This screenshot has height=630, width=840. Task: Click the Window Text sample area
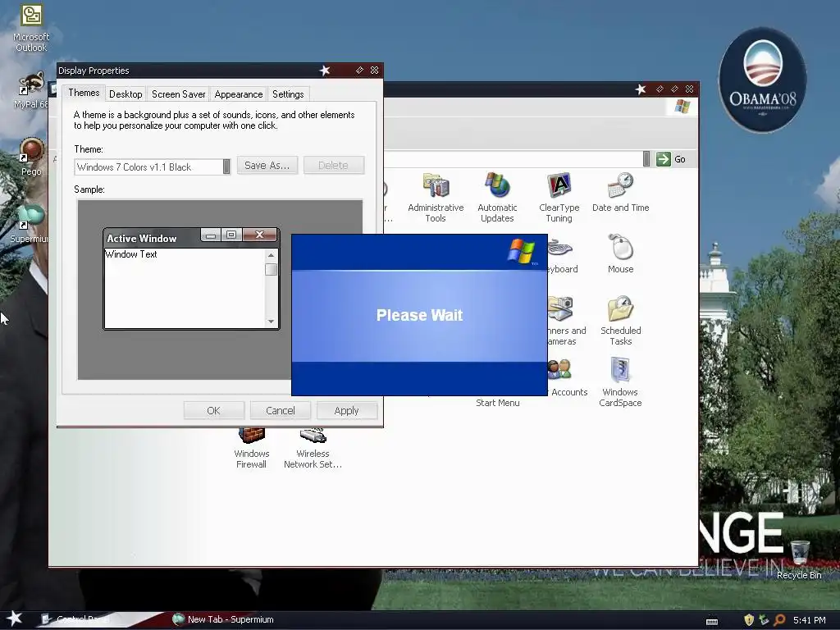185,288
